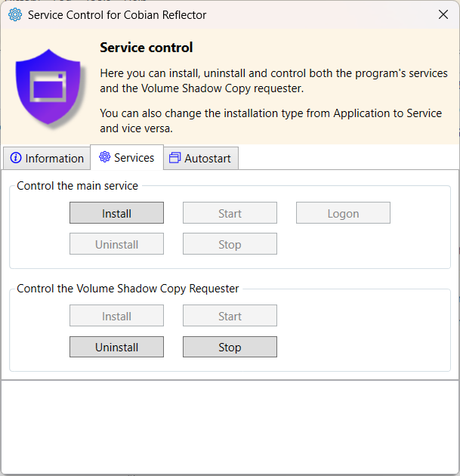Image resolution: width=460 pixels, height=476 pixels.
Task: Click the gear icon on Services tab
Action: [x=105, y=157]
